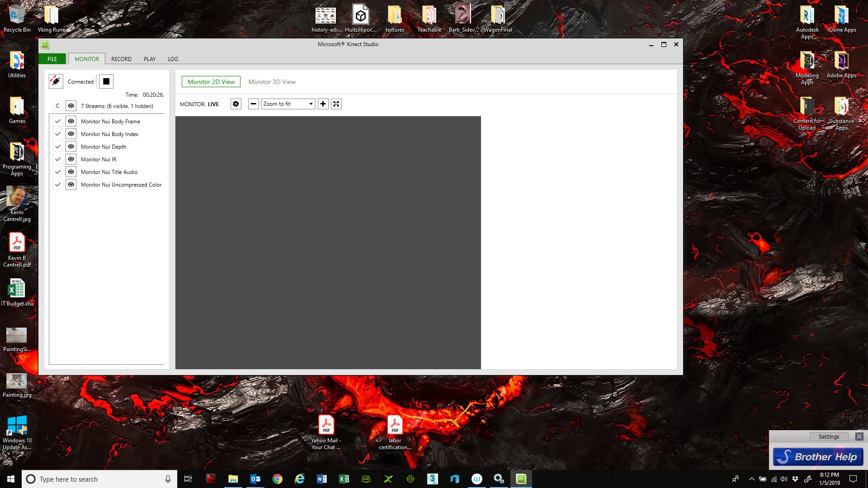Click the settings gear icon in monitor
This screenshot has width=868, height=488.
point(236,103)
